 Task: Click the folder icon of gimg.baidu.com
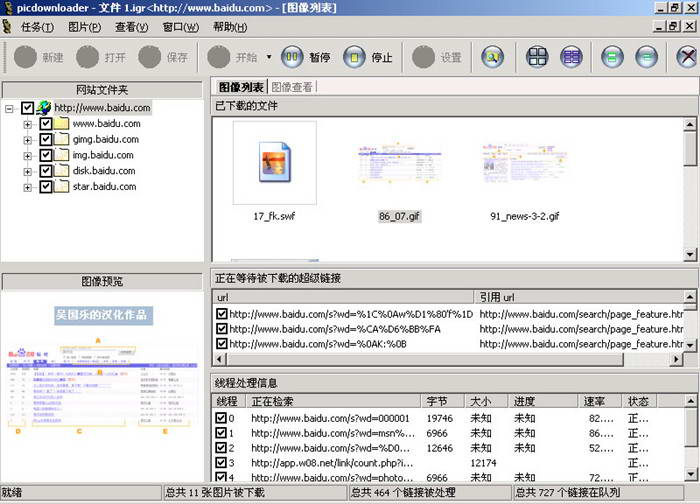click(61, 139)
